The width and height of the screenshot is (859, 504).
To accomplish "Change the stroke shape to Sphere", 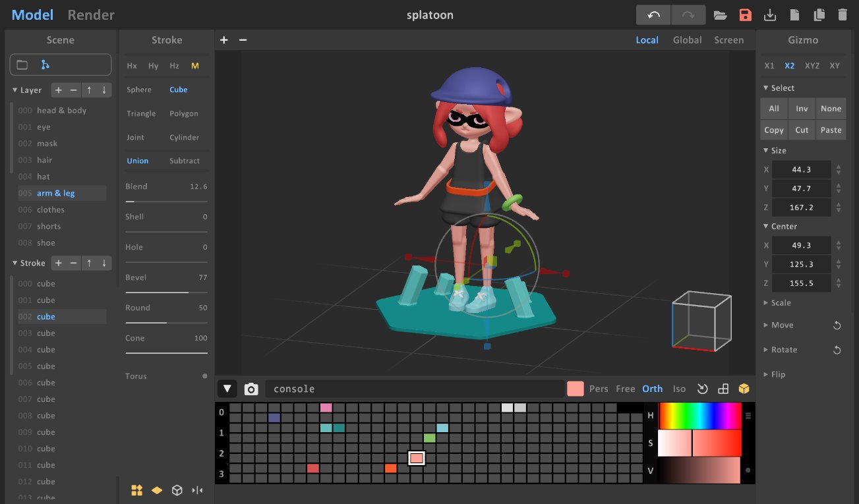I will pos(138,90).
